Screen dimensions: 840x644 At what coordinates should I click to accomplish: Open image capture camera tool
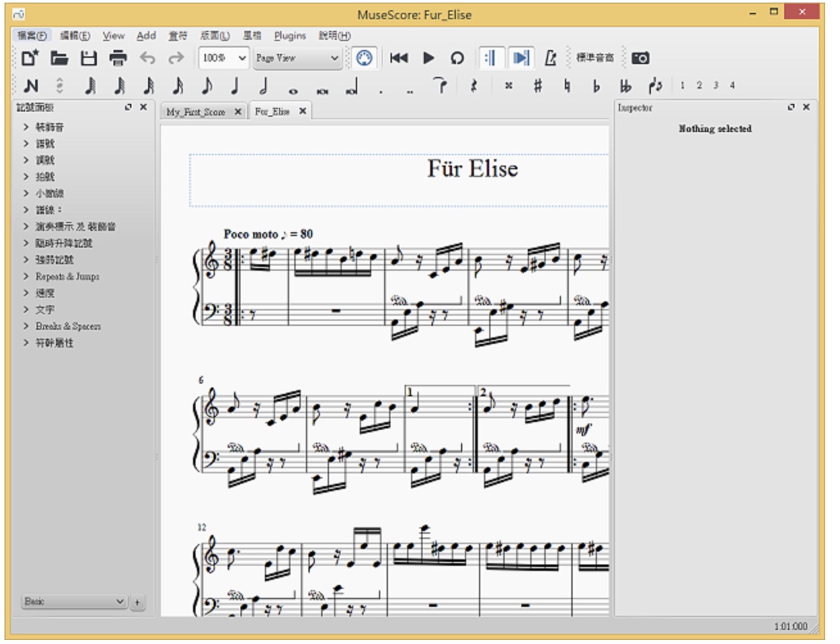640,58
